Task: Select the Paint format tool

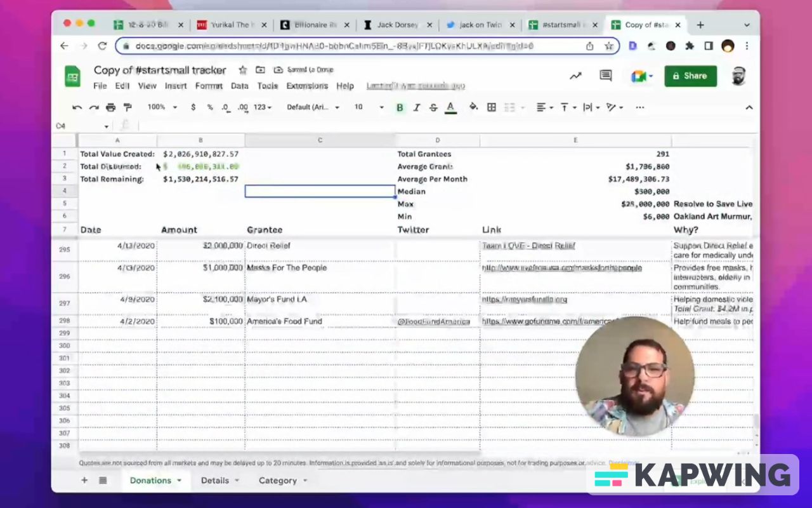Action: (x=128, y=107)
